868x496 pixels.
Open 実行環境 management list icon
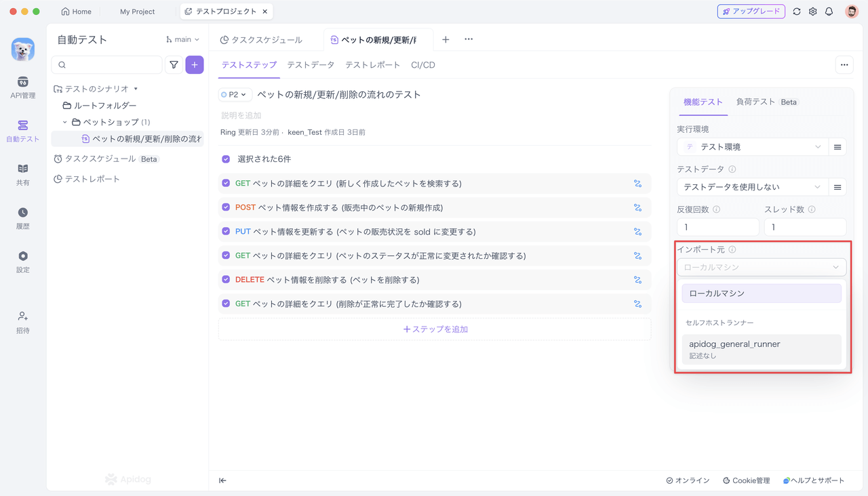[x=837, y=147]
